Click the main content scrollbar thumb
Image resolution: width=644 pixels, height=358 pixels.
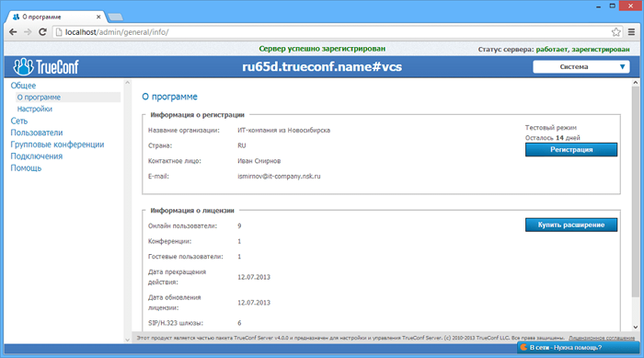coord(636,191)
